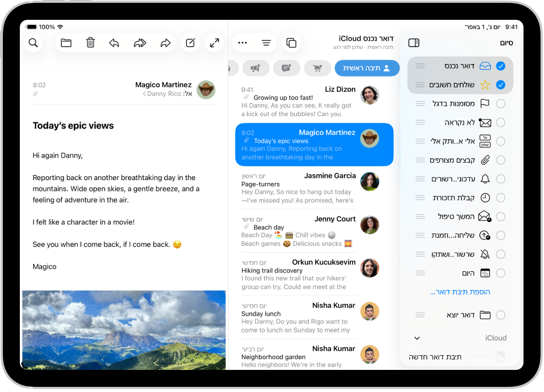
Task: Select the megaphone promotions category
Action: pyautogui.click(x=256, y=69)
